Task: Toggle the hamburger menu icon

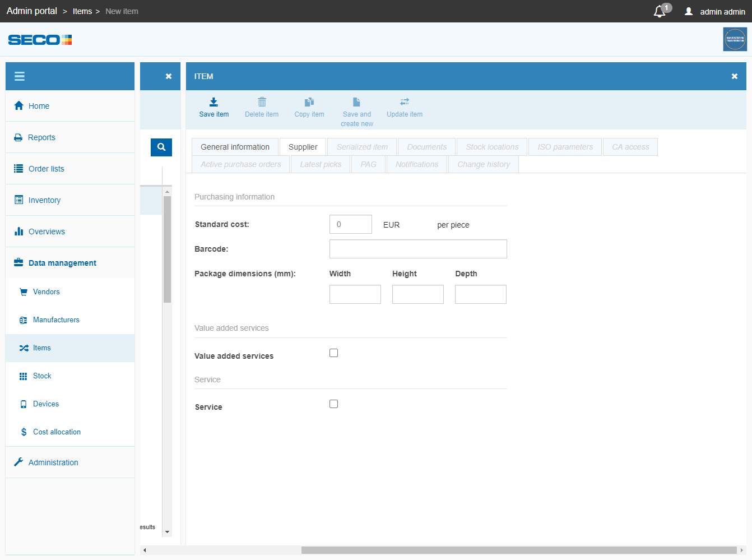Action: pyautogui.click(x=20, y=76)
